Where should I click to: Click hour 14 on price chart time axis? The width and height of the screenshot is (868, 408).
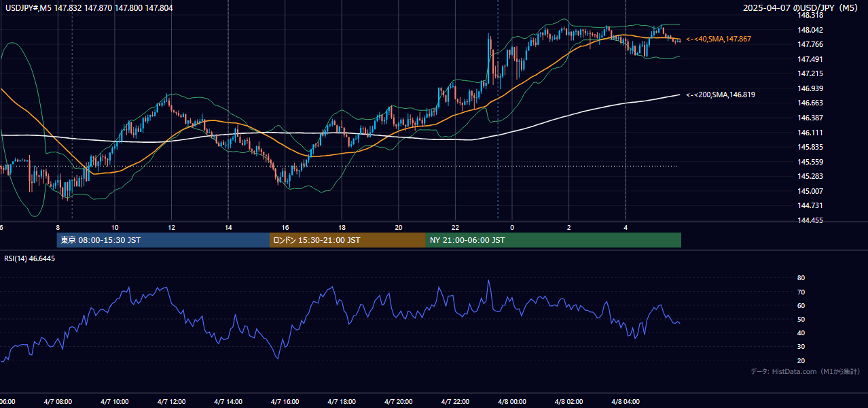click(228, 227)
